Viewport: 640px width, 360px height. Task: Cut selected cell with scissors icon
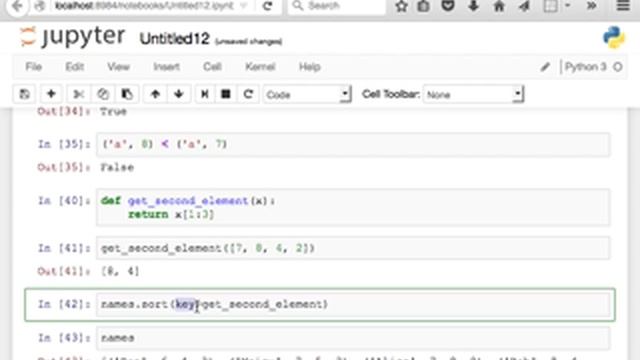[78, 94]
